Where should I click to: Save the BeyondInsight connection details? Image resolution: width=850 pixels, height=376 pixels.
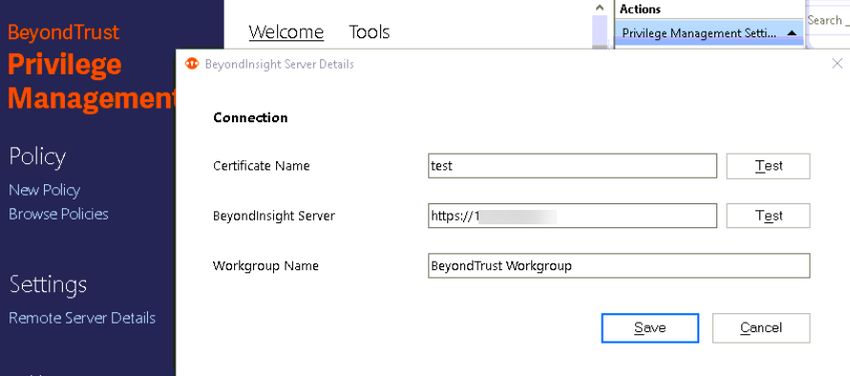click(x=650, y=328)
